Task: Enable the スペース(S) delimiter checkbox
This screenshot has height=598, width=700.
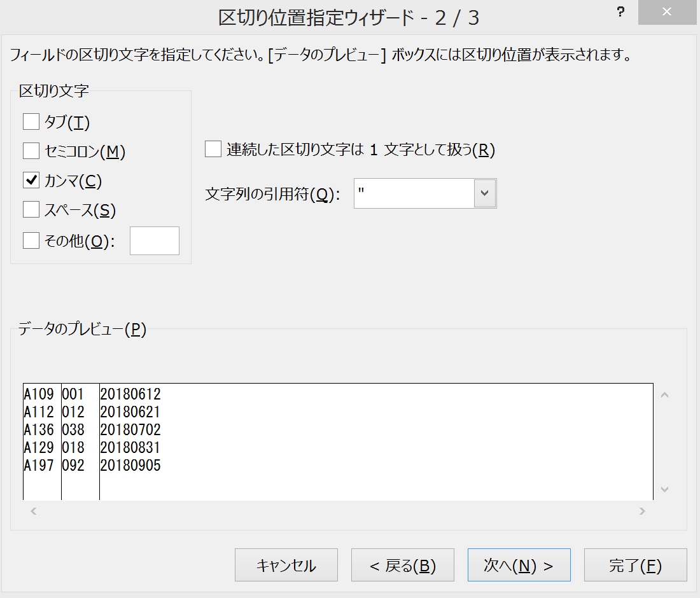Action: 31,209
